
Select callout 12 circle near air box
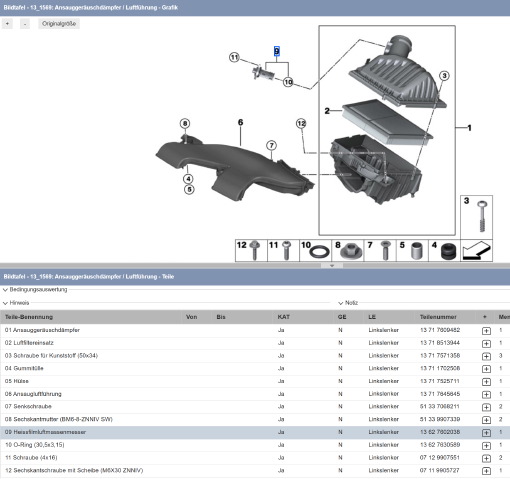tap(301, 124)
